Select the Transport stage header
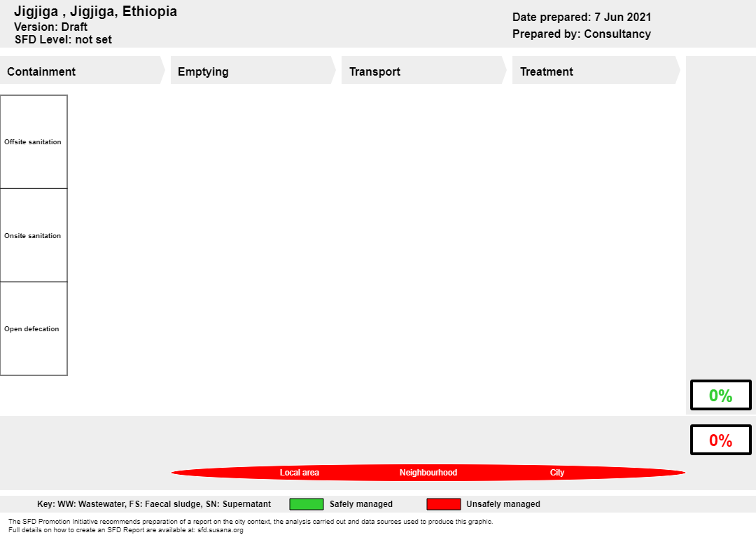The width and height of the screenshot is (756, 535). [x=423, y=71]
